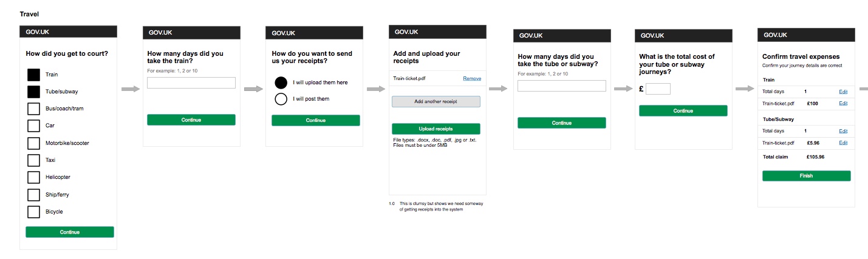Select 'I will post them' radio button
Image resolution: width=868 pixels, height=259 pixels.
coord(281,99)
